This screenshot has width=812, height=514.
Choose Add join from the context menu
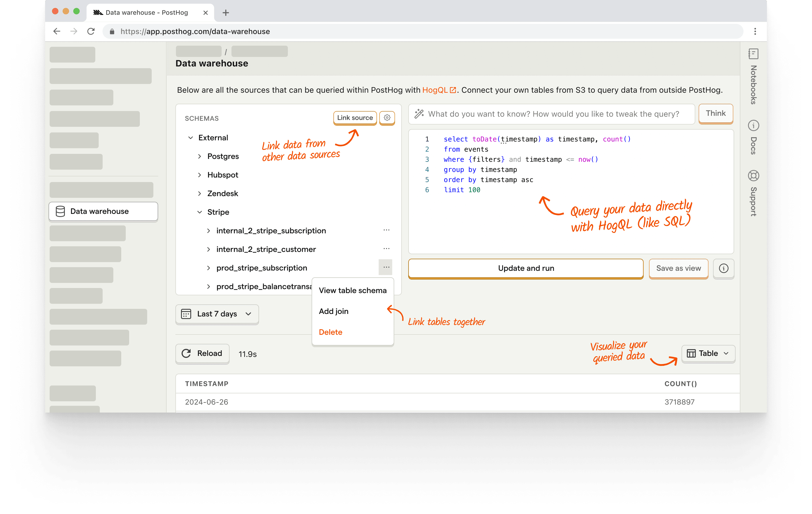point(353,311)
